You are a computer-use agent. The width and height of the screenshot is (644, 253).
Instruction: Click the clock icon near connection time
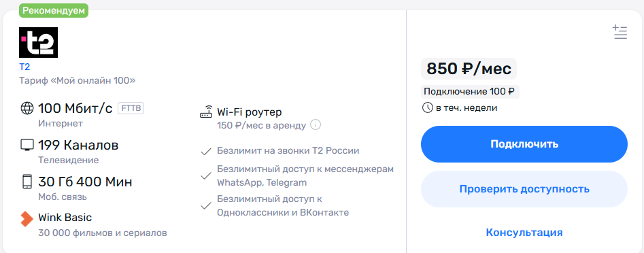pos(428,108)
